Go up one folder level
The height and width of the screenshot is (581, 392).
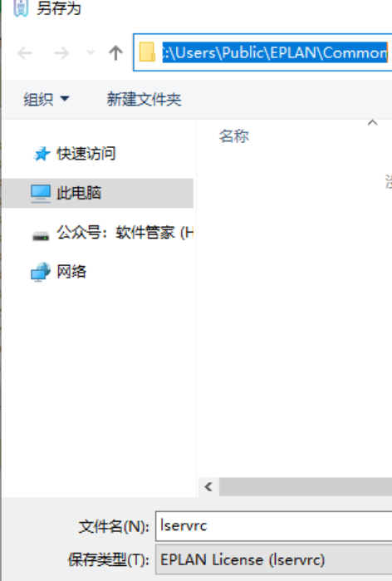pos(116,52)
